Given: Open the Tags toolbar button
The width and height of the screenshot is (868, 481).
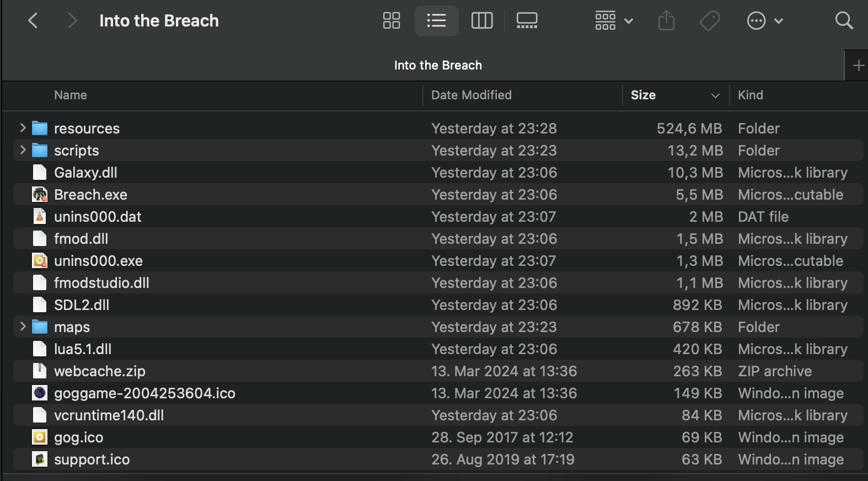Looking at the screenshot, I should pyautogui.click(x=710, y=21).
